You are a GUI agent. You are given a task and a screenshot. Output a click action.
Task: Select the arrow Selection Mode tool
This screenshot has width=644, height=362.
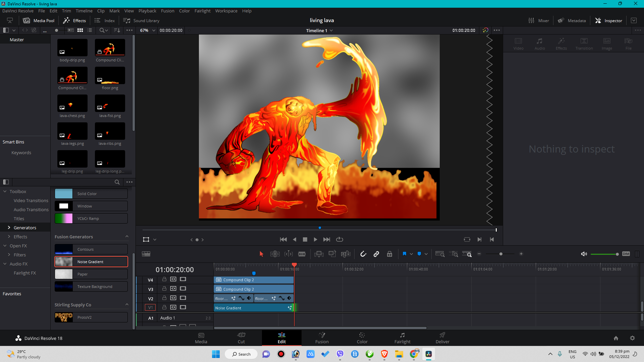pos(262,254)
